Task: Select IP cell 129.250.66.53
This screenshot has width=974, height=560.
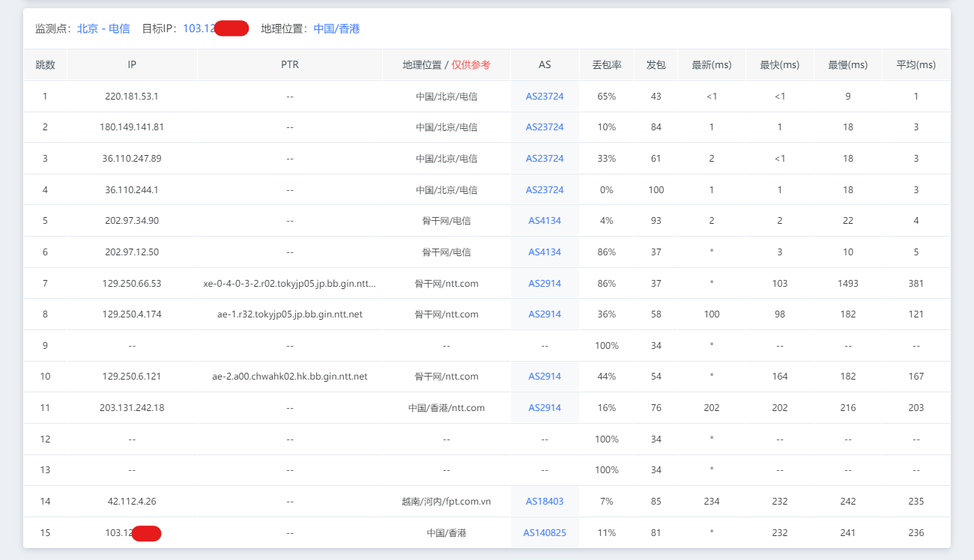Action: (132, 284)
